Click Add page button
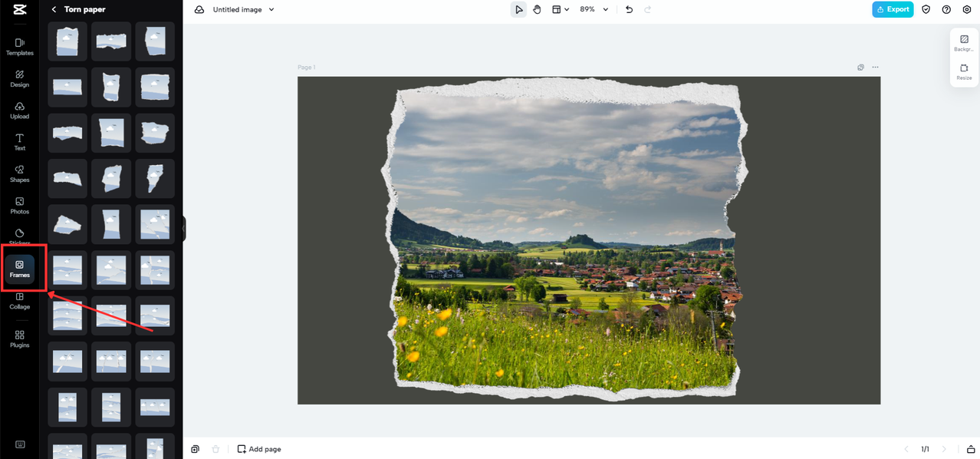The height and width of the screenshot is (459, 980). tap(259, 449)
